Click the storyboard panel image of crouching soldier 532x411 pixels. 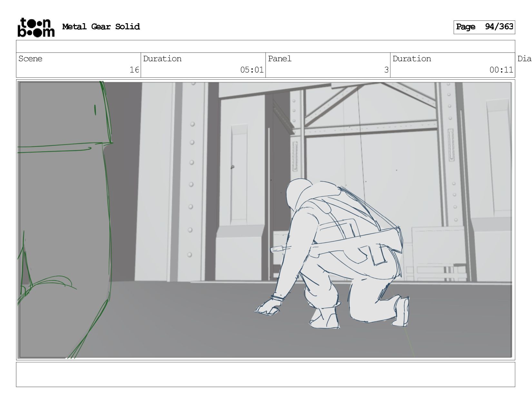[x=265, y=220]
